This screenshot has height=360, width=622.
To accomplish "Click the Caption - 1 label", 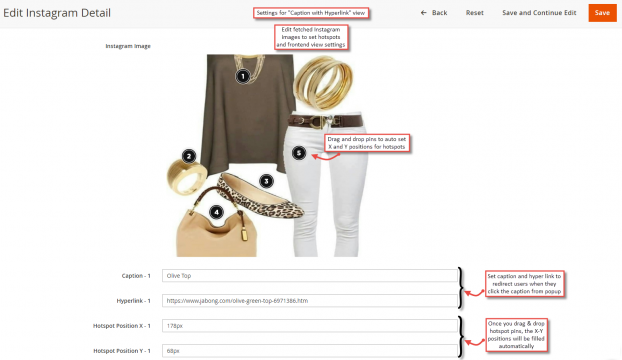I will tap(136, 276).
